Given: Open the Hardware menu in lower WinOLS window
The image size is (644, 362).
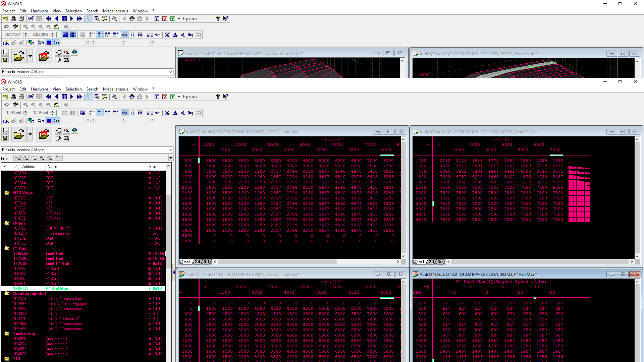Looking at the screenshot, I should coord(39,89).
